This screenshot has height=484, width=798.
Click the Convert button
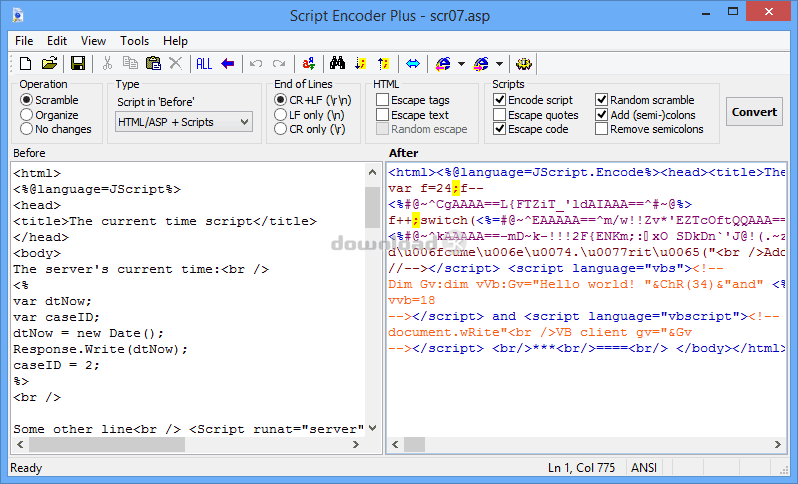point(754,112)
